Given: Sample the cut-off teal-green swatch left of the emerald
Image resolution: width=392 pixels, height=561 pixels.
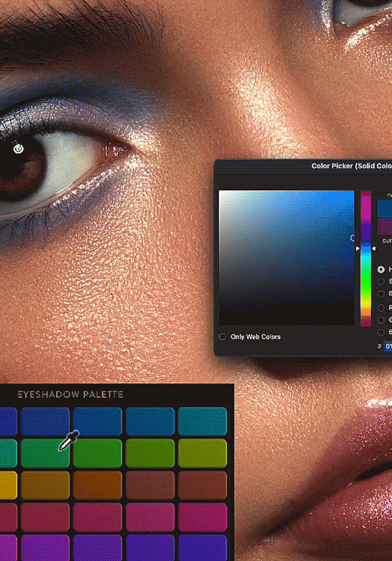Looking at the screenshot, I should (8, 453).
